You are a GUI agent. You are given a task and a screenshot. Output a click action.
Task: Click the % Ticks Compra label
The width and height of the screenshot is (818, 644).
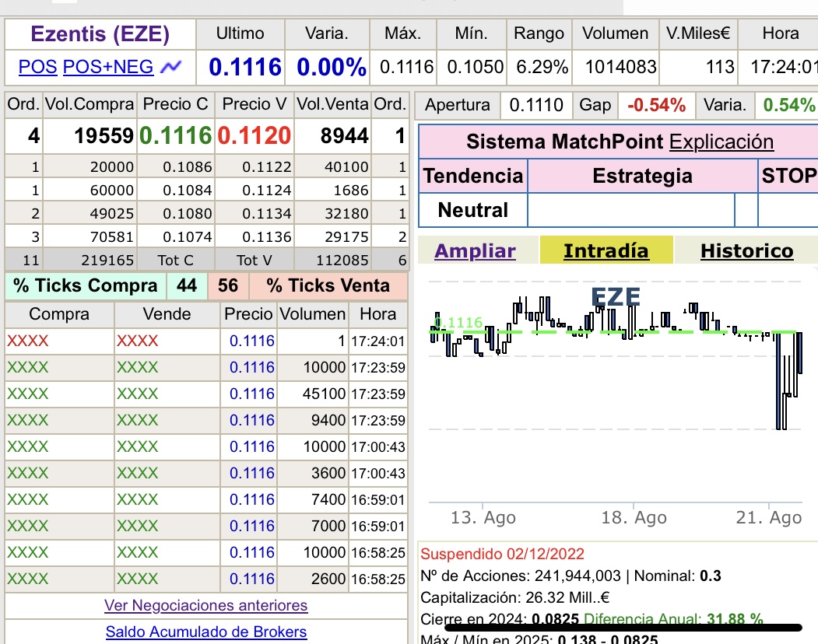pyautogui.click(x=86, y=285)
